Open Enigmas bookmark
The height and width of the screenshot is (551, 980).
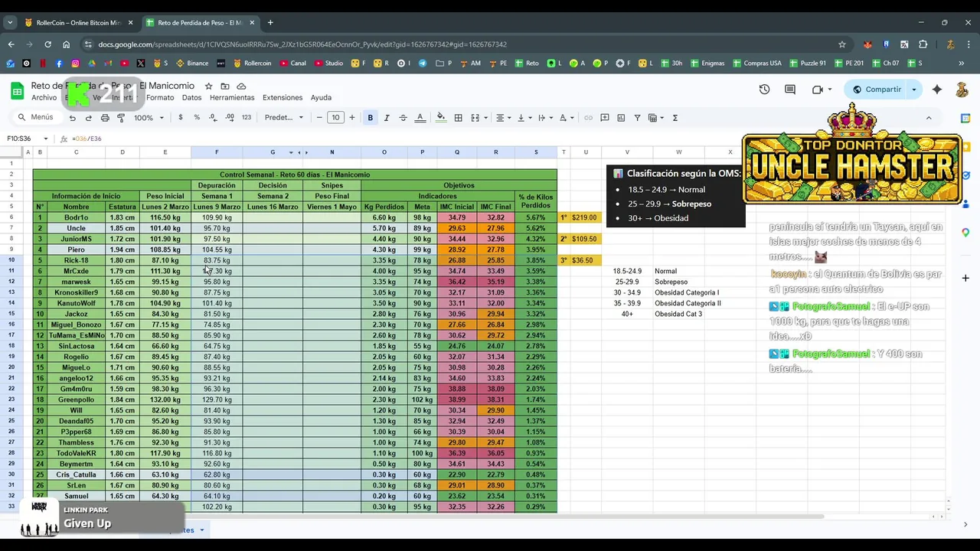[x=706, y=64]
